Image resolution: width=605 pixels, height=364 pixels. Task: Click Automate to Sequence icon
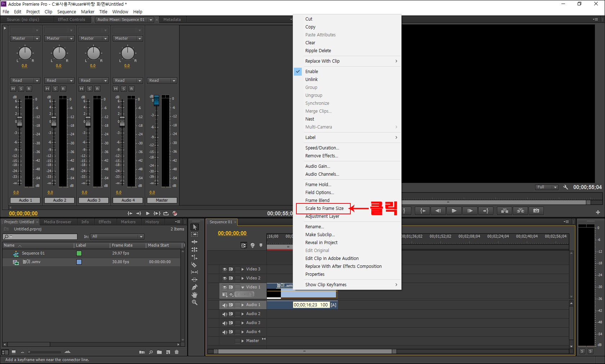[142, 352]
